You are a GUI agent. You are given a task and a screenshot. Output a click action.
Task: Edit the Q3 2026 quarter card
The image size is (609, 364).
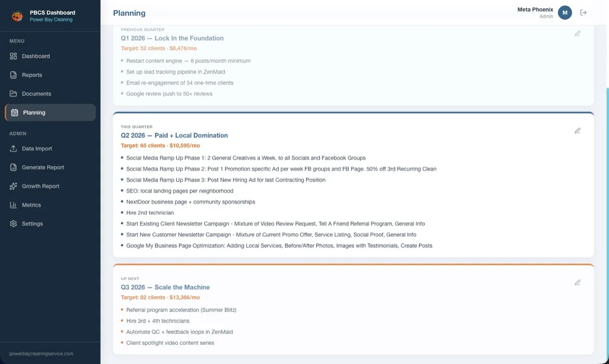tap(578, 282)
